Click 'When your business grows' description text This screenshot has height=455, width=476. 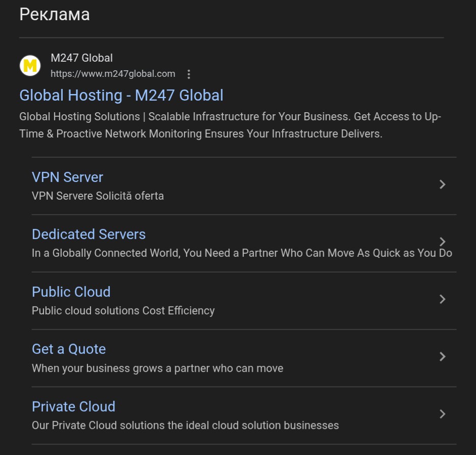[x=157, y=368]
